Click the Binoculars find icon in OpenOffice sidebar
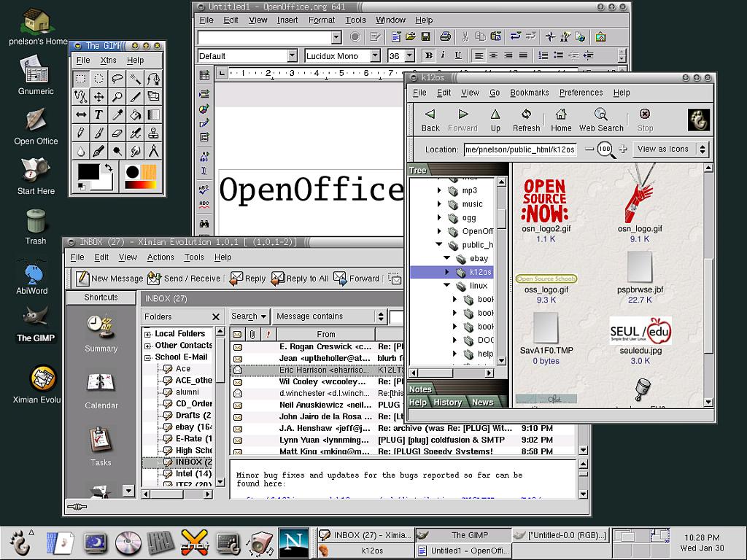Image resolution: width=747 pixels, height=560 pixels. point(204,224)
